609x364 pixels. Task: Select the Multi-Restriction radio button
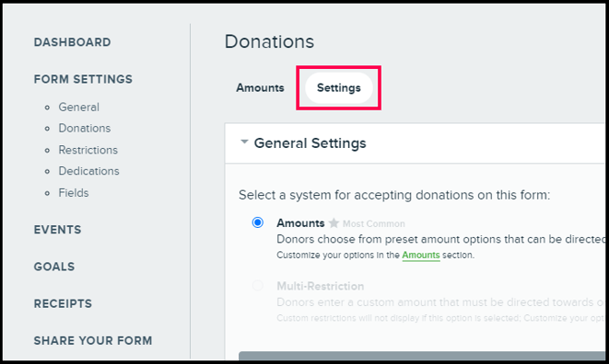[x=258, y=286]
